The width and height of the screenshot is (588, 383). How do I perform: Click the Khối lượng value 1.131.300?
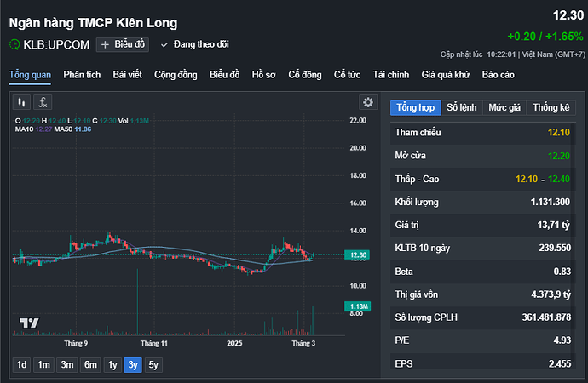pyautogui.click(x=551, y=203)
